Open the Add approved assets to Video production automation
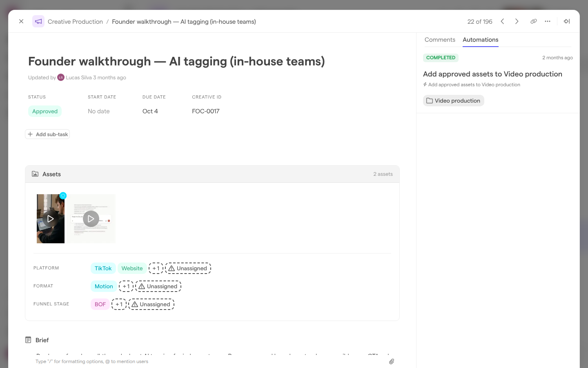This screenshot has height=368, width=588. 492,74
